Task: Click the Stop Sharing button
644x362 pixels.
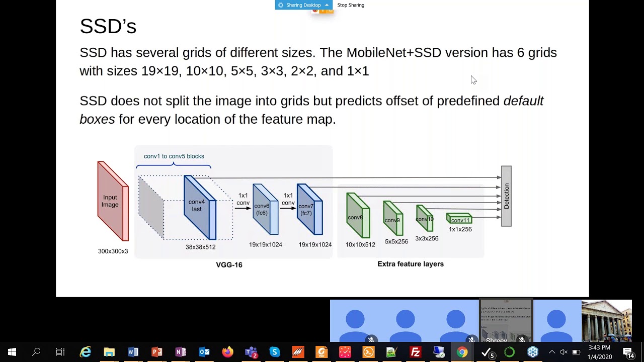Action: 351,5
